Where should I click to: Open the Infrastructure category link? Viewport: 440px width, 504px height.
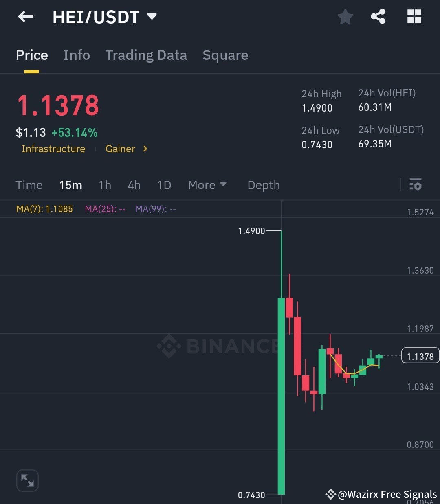coord(53,149)
